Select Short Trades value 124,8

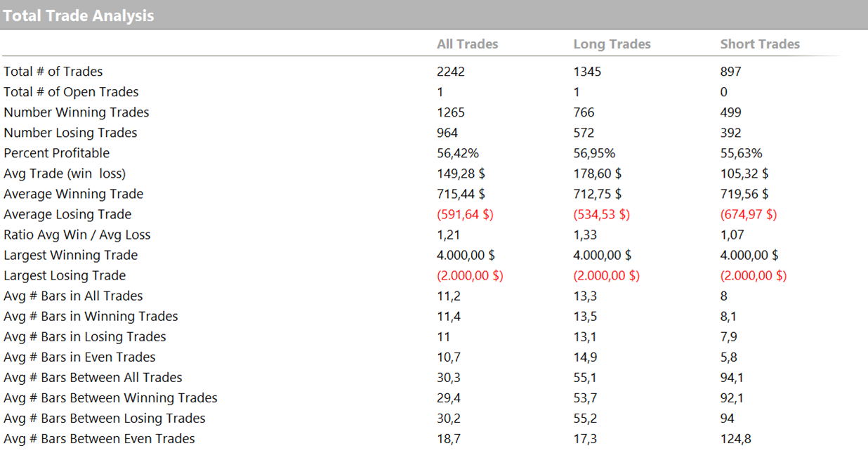735,439
